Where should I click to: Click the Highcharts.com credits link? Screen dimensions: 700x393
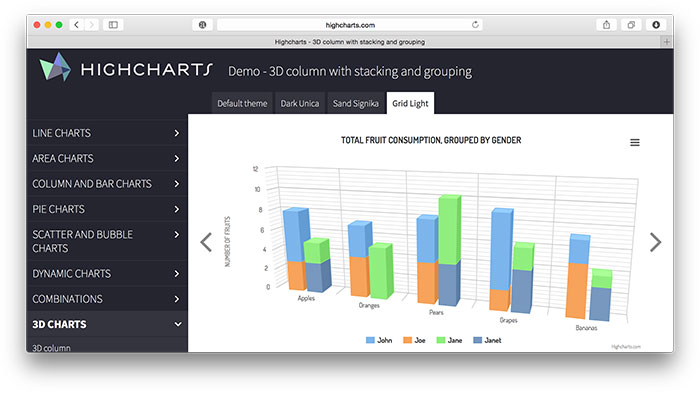tap(625, 347)
